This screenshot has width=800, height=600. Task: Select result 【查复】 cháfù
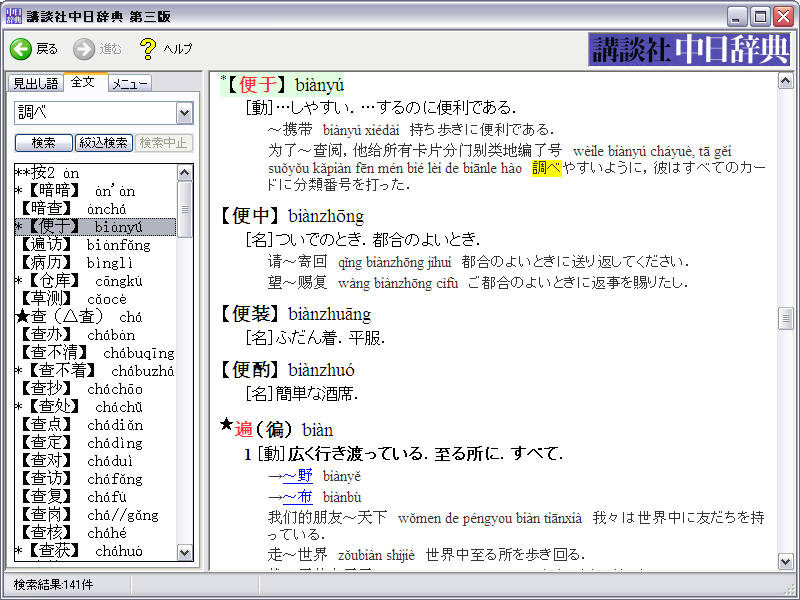click(x=95, y=497)
